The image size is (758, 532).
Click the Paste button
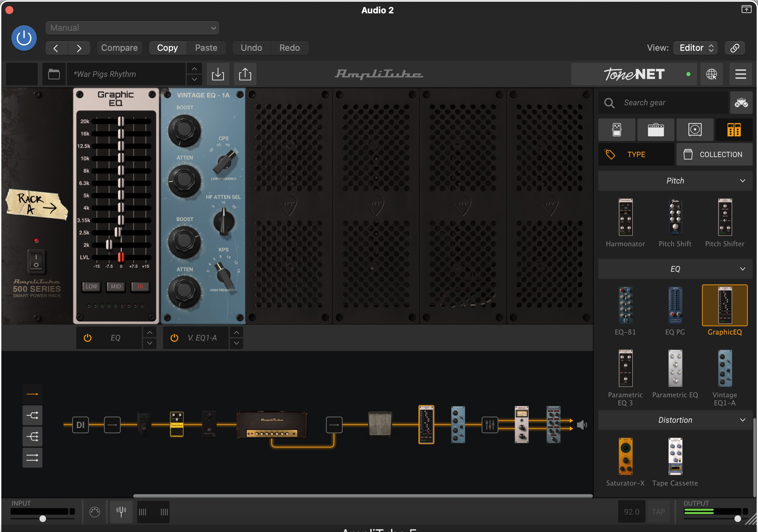tap(206, 48)
